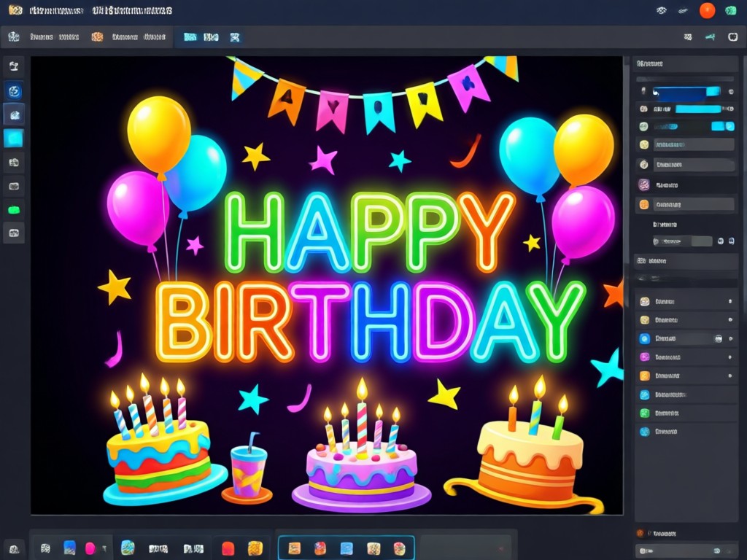This screenshot has width=747, height=560.
Task: Toggle the cyan switch in the properties panel
Action: (x=723, y=126)
